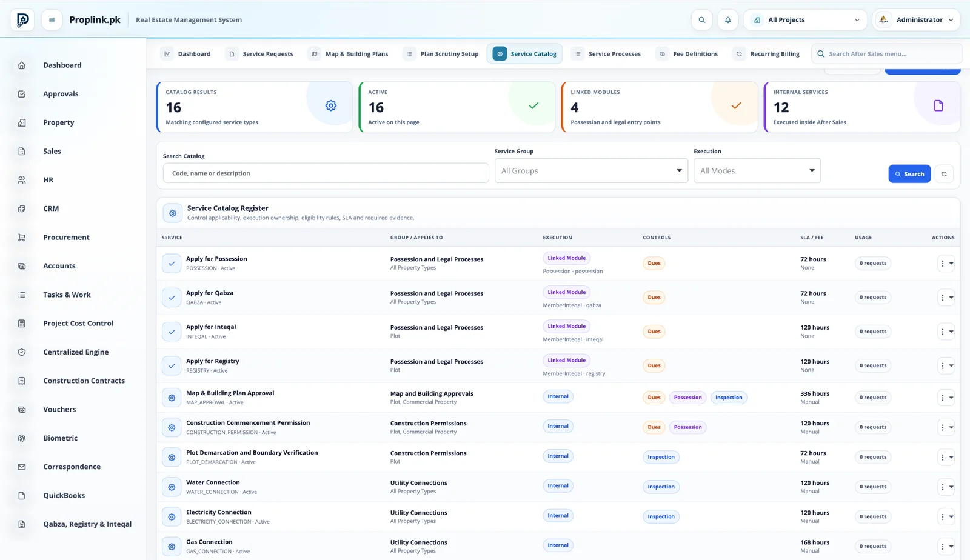Switch to the Recurring Billing tab
This screenshot has height=560, width=970.
[x=768, y=54]
